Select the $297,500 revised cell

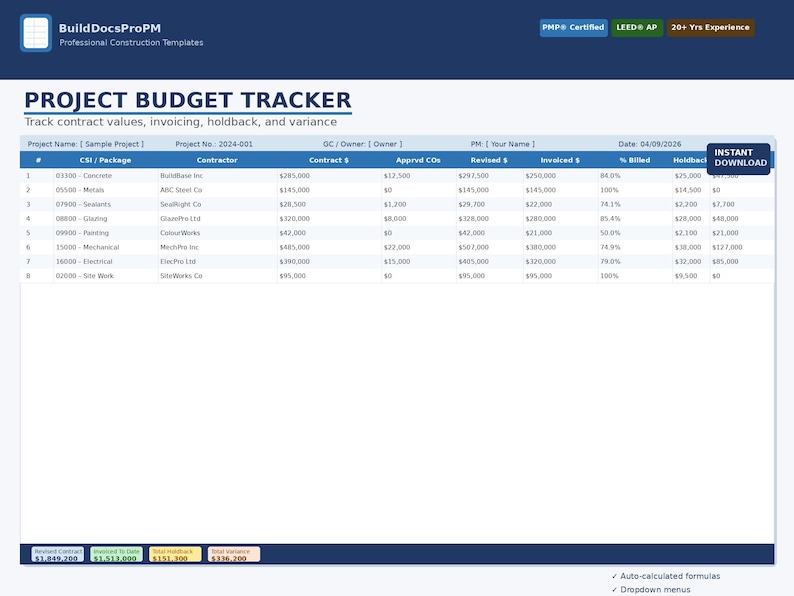tap(489, 176)
